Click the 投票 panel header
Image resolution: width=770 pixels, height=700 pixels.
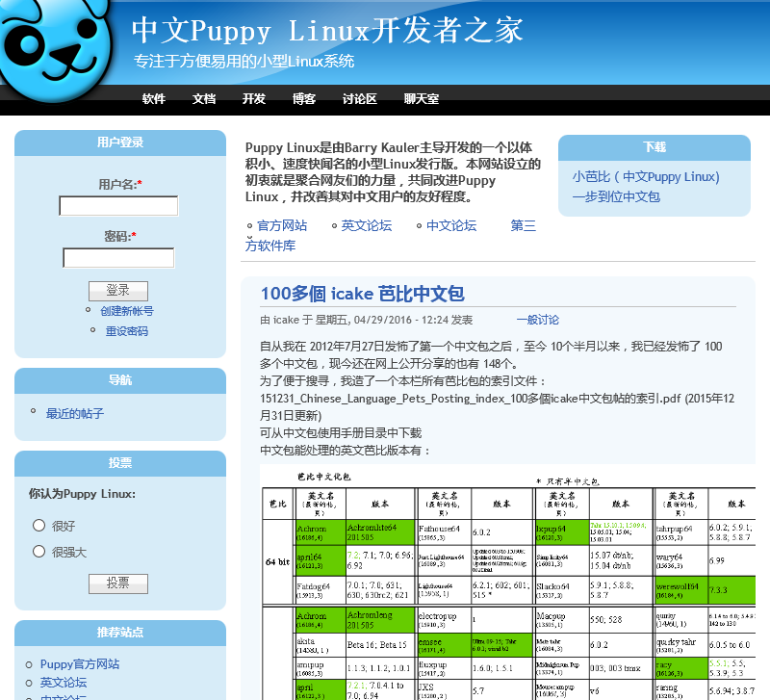(x=120, y=463)
